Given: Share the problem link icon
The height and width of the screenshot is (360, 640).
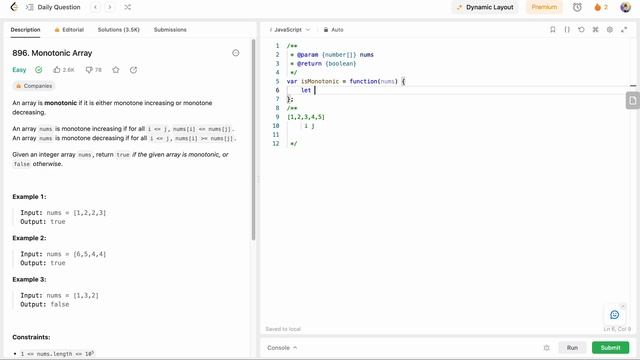Looking at the screenshot, I should 133,70.
